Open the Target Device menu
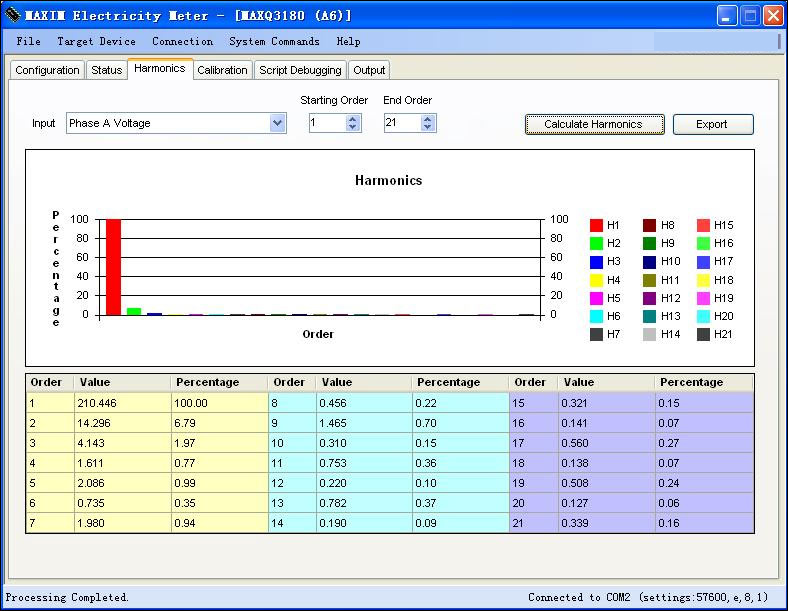 (96, 41)
